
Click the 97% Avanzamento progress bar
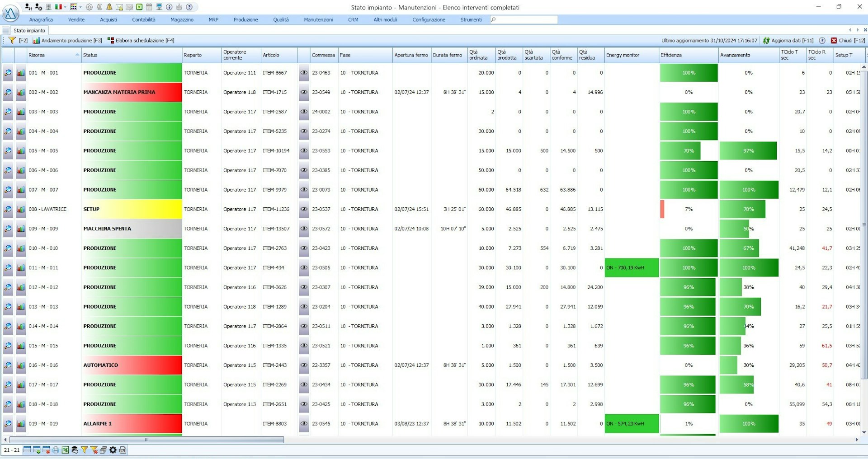748,151
